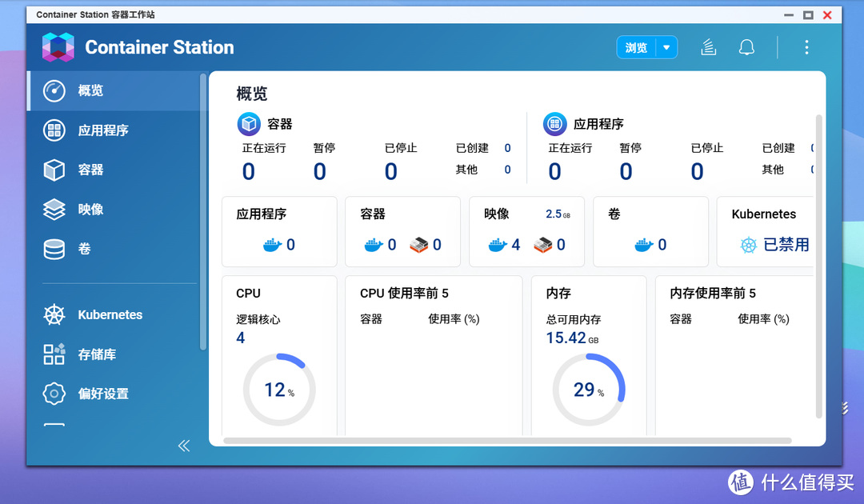Click the 浏览 button
The image size is (864, 504).
pyautogui.click(x=635, y=46)
